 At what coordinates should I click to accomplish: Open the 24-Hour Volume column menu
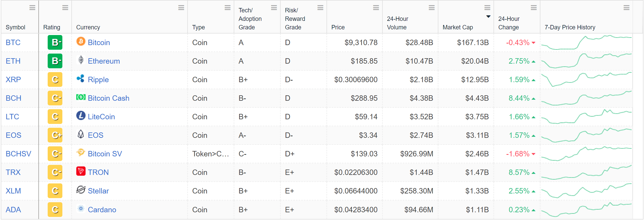(x=432, y=8)
